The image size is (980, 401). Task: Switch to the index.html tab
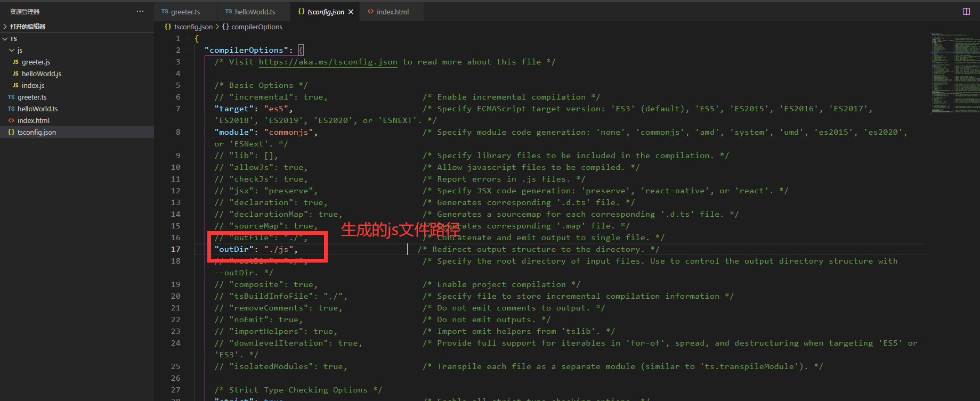pos(393,12)
